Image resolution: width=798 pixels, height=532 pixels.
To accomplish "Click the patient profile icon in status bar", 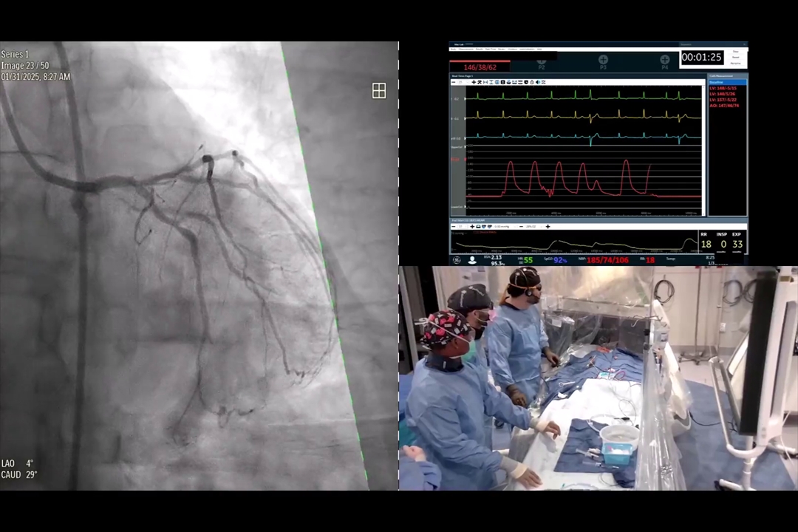I will [x=472, y=260].
